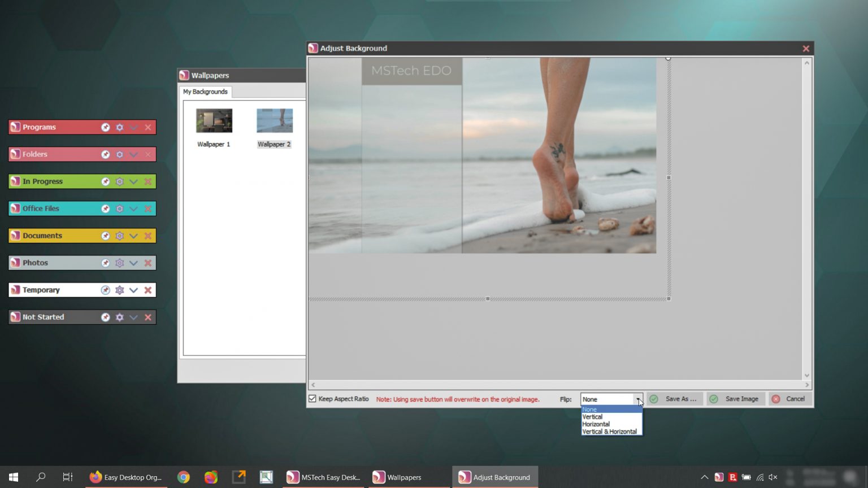
Task: Close the Temporary bar with X
Action: (x=148, y=290)
